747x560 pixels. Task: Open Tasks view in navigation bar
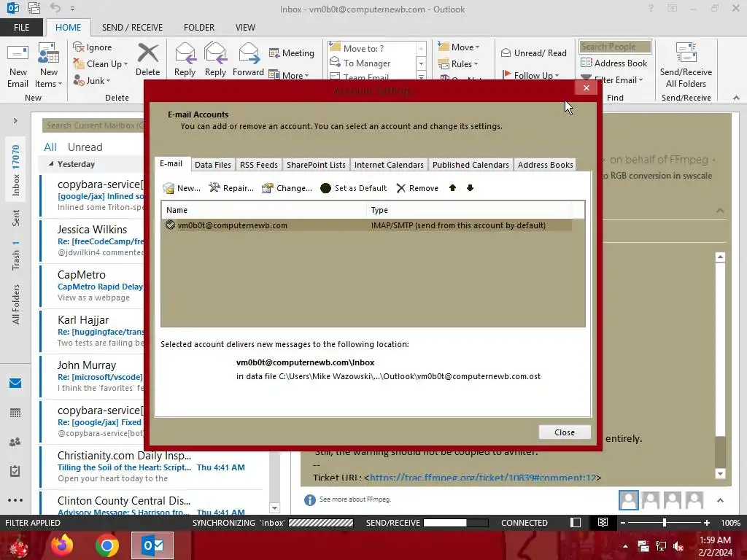(15, 471)
